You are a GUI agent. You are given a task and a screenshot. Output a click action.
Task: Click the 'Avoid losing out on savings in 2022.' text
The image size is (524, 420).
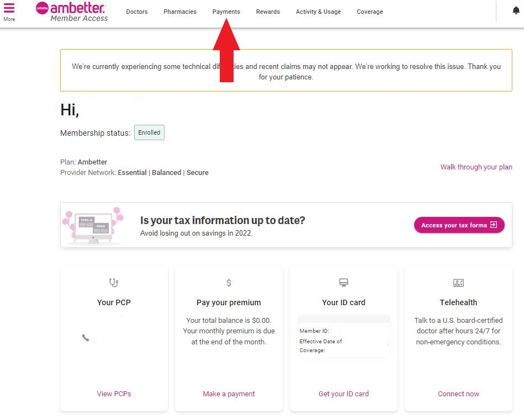[x=196, y=233]
